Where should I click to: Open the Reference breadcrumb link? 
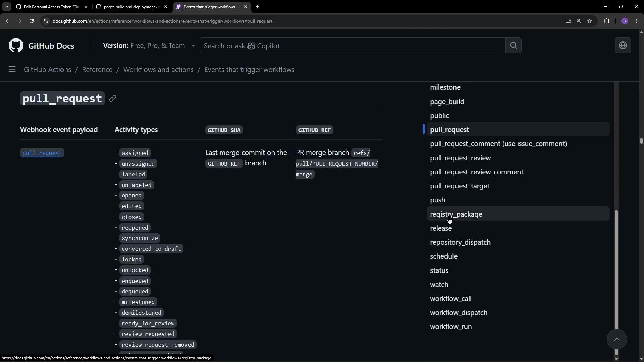point(97,70)
